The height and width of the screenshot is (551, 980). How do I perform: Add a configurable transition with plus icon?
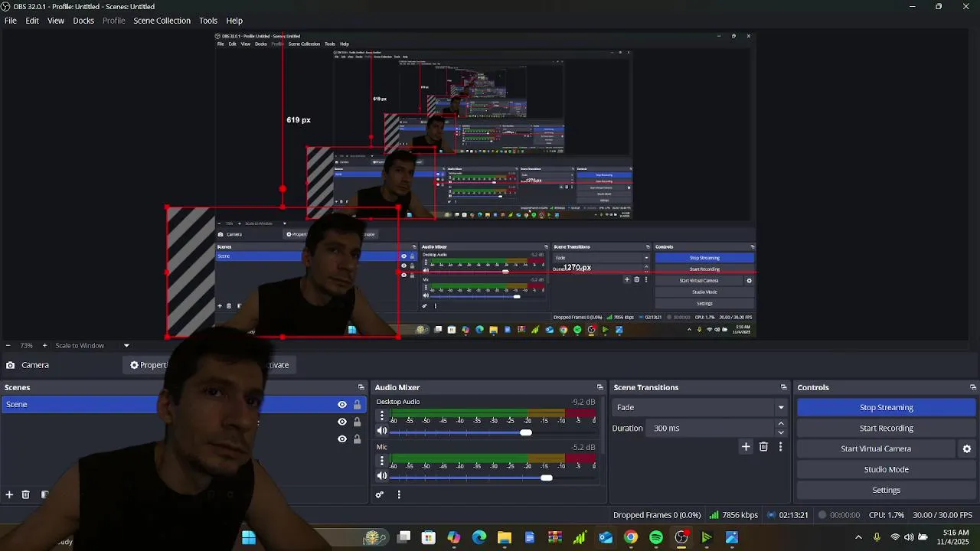(746, 447)
